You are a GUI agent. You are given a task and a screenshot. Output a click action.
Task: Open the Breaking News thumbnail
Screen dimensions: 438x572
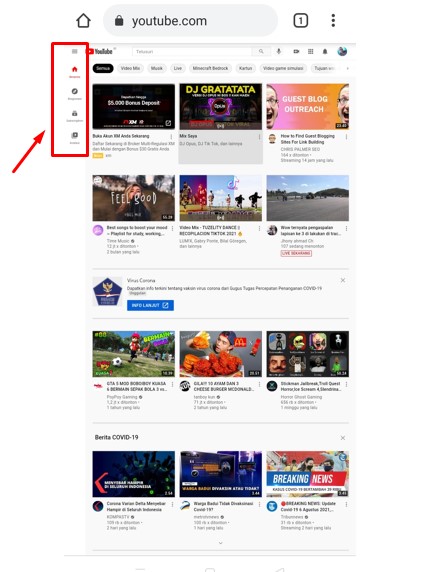(307, 474)
